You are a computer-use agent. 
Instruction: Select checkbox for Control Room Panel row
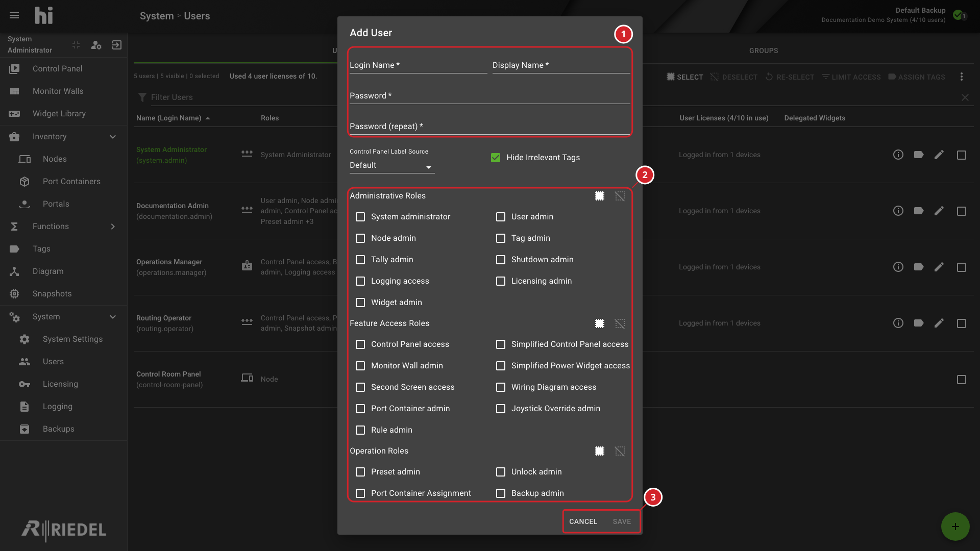(x=962, y=380)
